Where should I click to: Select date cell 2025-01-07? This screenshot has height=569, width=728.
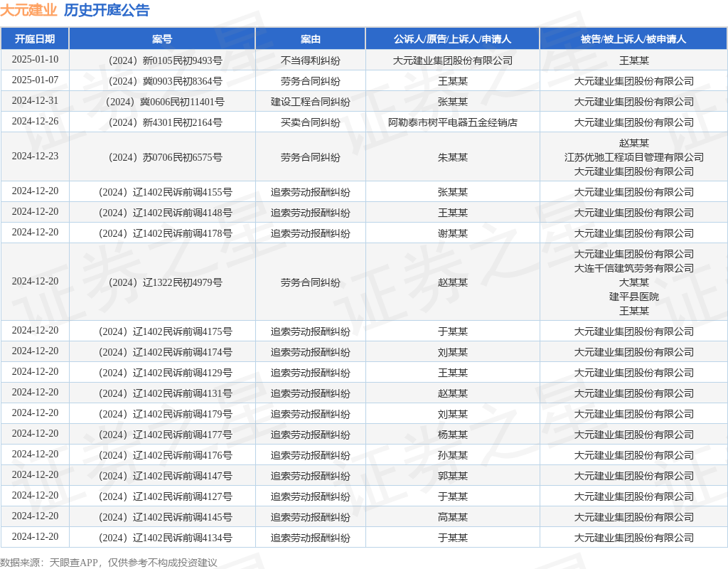point(36,80)
